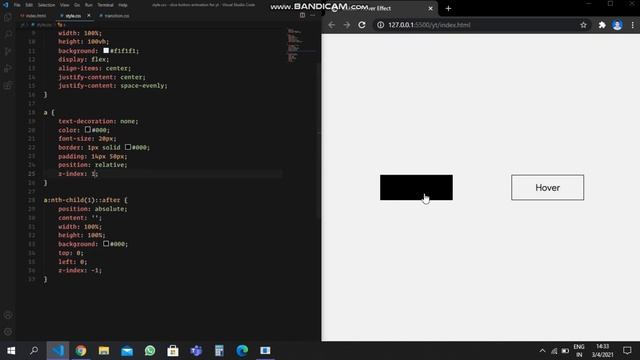Click the site info icon in address bar

pyautogui.click(x=380, y=25)
